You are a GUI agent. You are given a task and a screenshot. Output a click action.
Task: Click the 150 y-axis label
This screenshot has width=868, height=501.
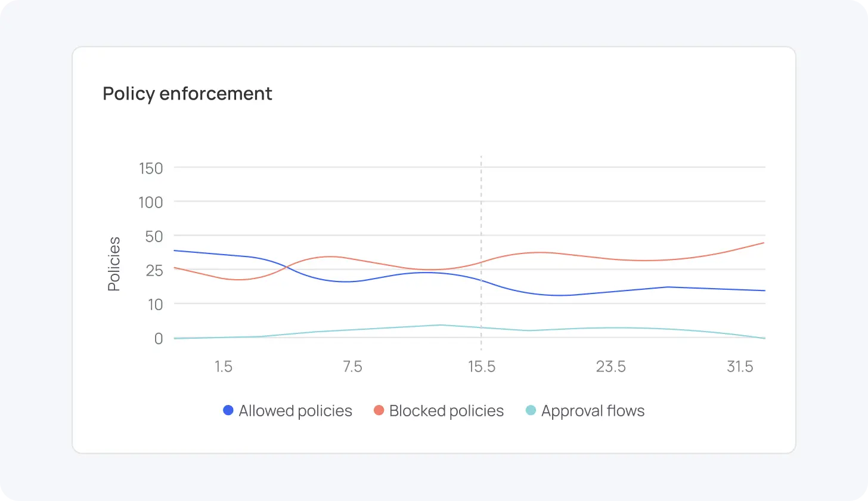[x=150, y=168]
